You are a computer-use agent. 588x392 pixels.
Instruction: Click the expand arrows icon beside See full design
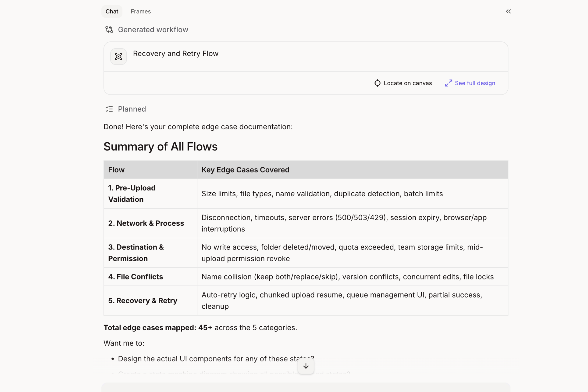[x=448, y=83]
